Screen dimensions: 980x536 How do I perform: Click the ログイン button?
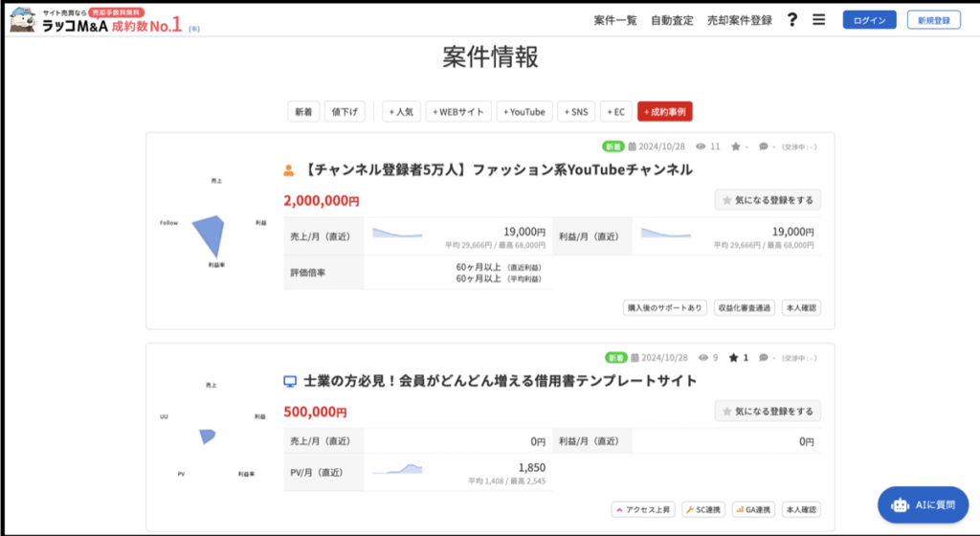tap(870, 20)
